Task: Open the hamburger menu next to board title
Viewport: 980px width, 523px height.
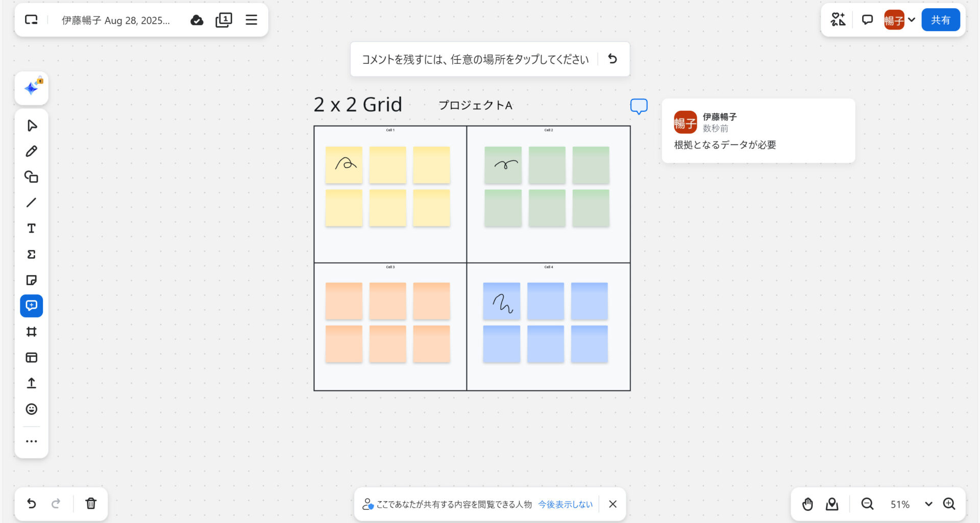Action: 251,20
